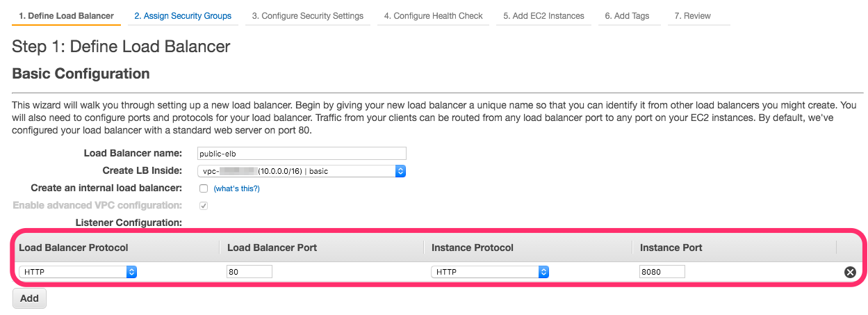Toggle Enable advanced VPC configuration checkbox
Viewport: 868px width, 315px height.
pos(204,206)
